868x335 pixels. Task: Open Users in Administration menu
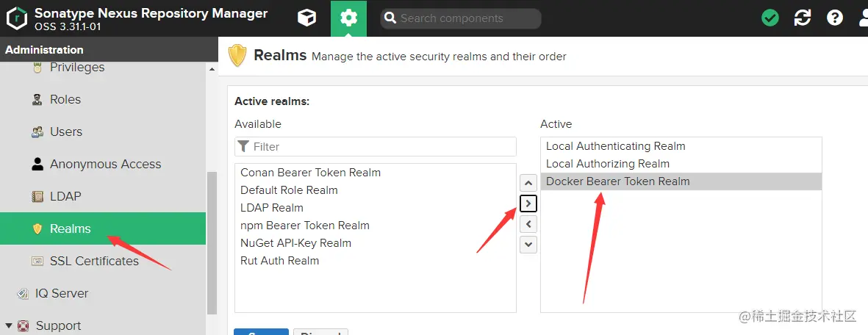66,132
